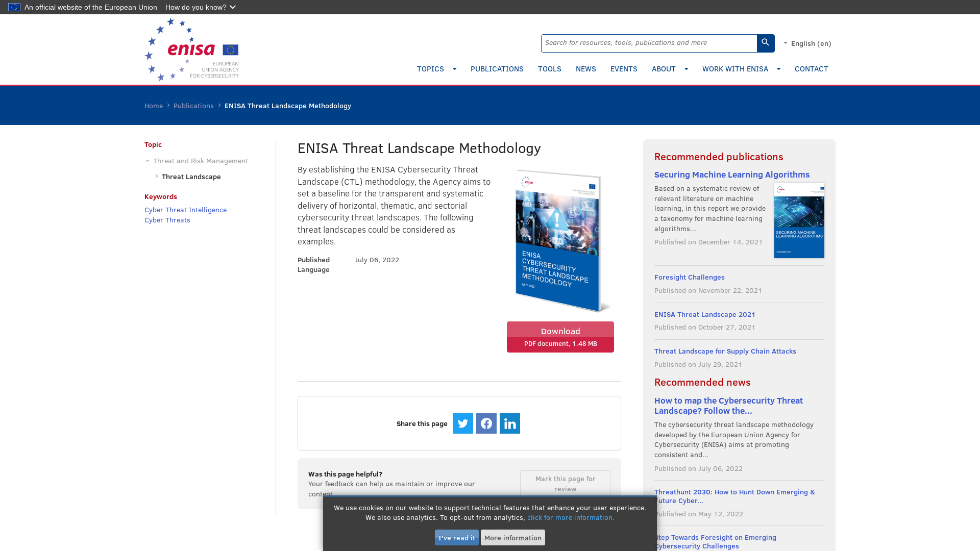Collapse the Threat and Risk Management topic

tap(147, 161)
